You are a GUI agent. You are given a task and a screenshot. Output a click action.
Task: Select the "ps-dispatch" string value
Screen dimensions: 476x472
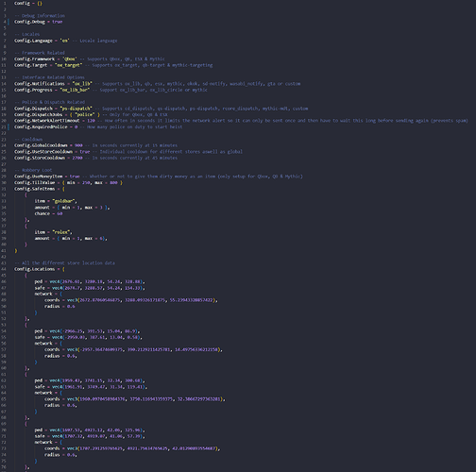pyautogui.click(x=76, y=109)
